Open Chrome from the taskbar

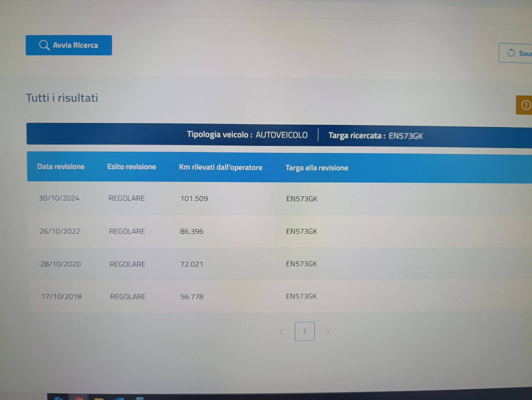click(x=79, y=398)
